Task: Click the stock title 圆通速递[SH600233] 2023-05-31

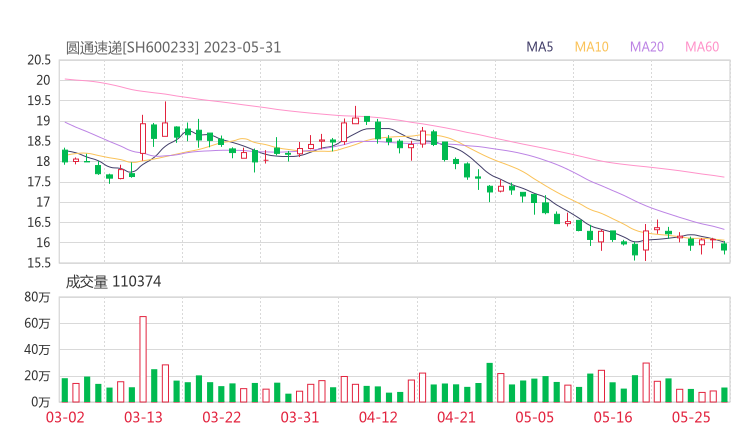Action: (173, 48)
